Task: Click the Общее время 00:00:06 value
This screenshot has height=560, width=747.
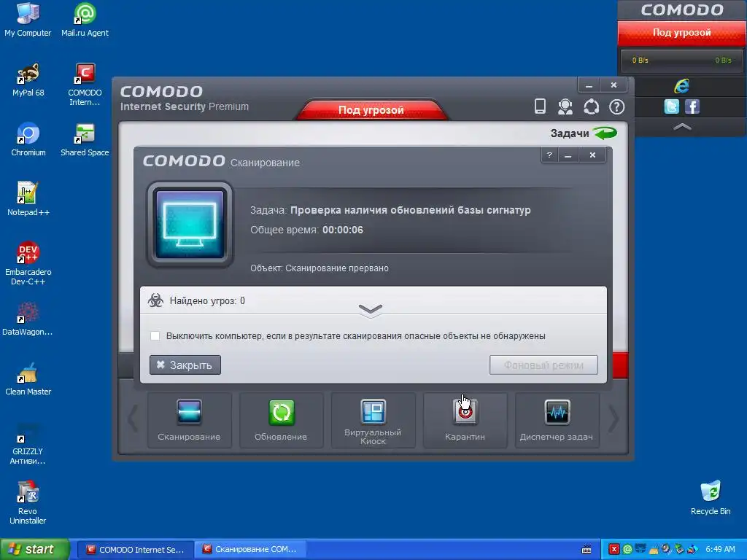Action: click(x=343, y=230)
